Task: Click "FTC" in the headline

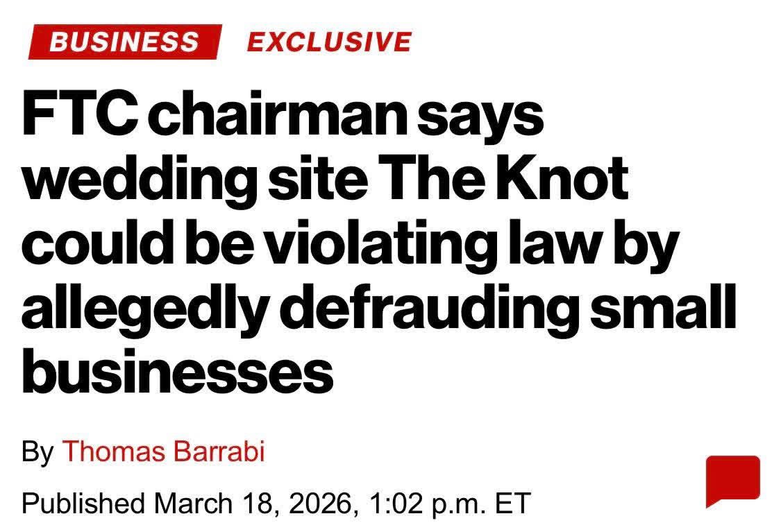Action: click(x=78, y=116)
